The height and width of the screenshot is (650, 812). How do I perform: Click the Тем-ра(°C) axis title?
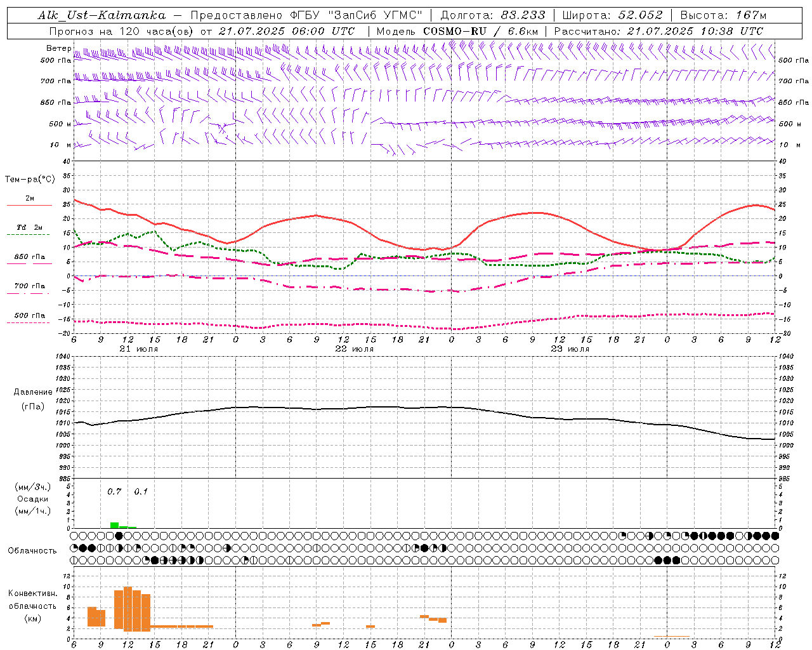click(30, 180)
